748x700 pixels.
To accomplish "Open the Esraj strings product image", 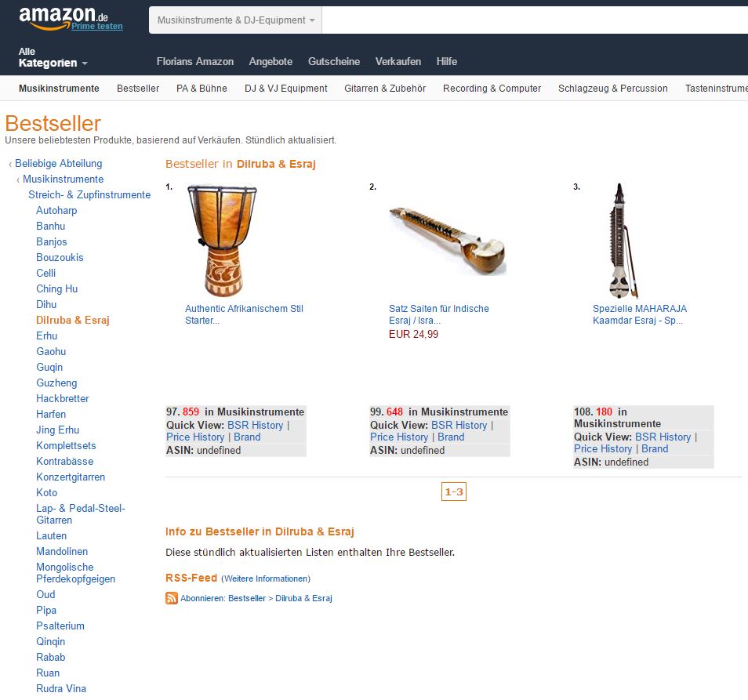I will pos(448,241).
